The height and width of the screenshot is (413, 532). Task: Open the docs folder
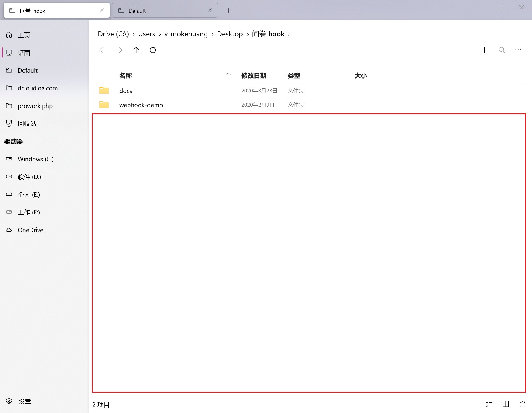126,91
